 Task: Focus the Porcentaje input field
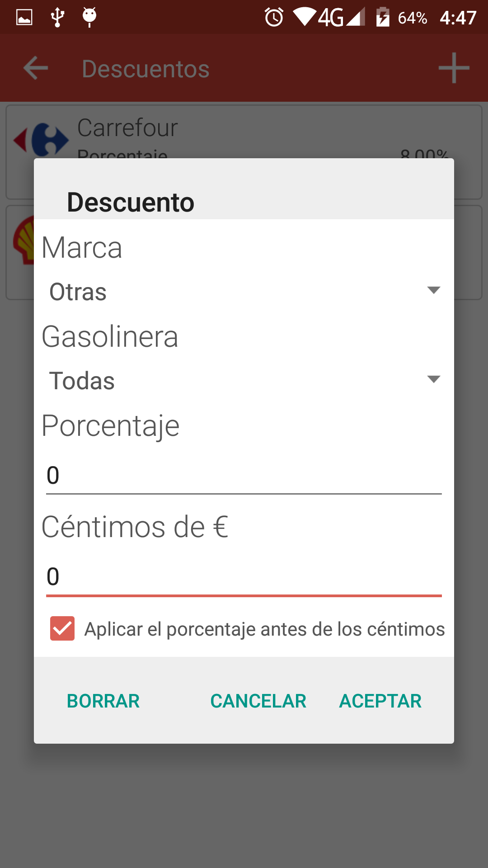point(244,476)
